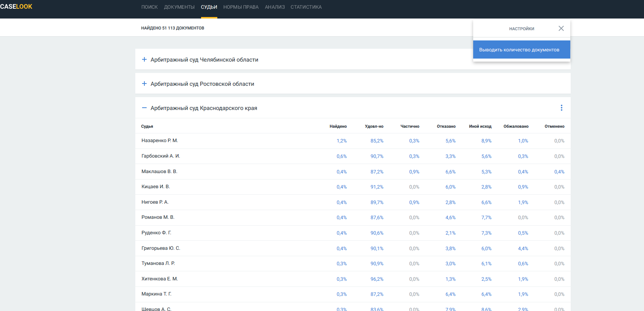Open Маклашов В. В. cancelled value 0,4%
This screenshot has height=311, width=644.
559,172
